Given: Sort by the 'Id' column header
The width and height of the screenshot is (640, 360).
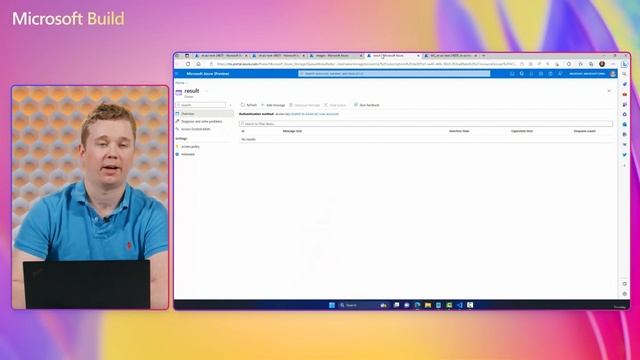Looking at the screenshot, I should pos(243,131).
